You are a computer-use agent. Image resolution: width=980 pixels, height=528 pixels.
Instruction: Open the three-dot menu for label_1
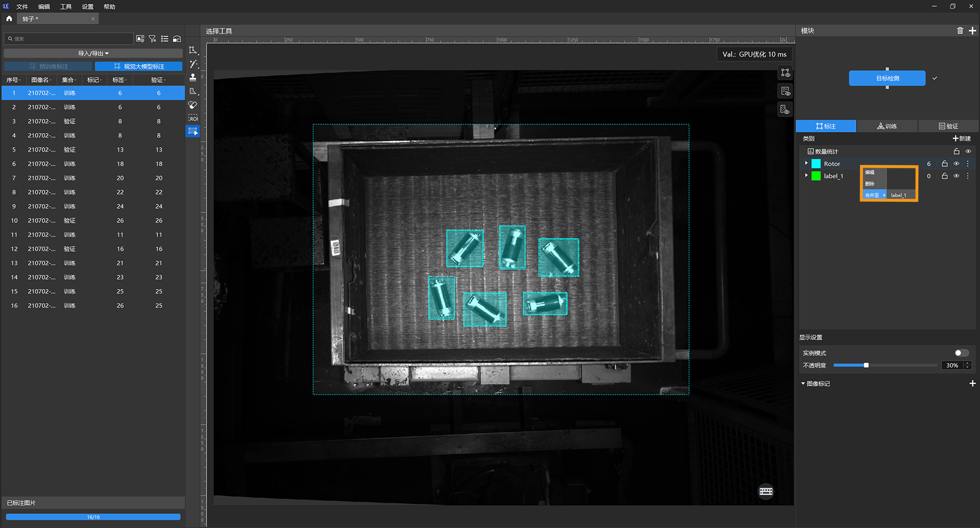tap(968, 176)
